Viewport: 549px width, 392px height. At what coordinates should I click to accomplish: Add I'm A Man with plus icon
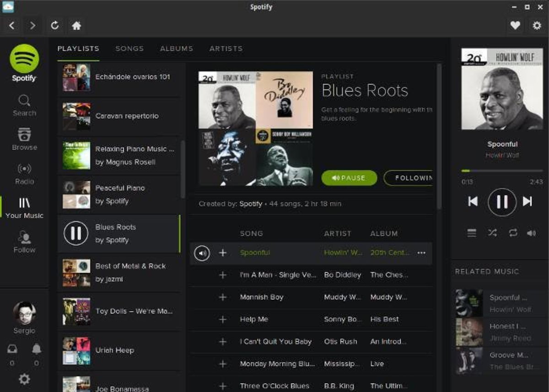pos(223,275)
